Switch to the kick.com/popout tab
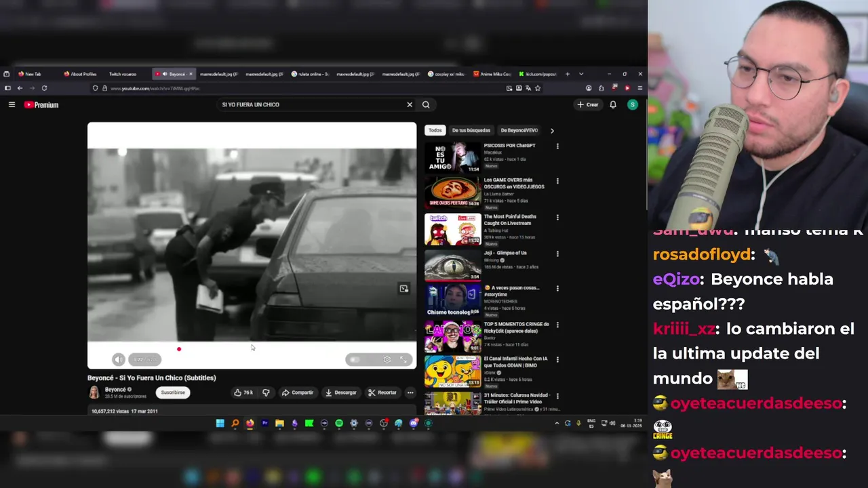868x488 pixels. click(x=538, y=74)
